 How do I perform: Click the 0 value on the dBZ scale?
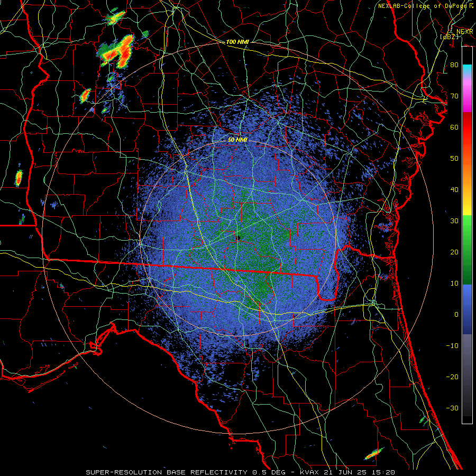click(x=456, y=315)
